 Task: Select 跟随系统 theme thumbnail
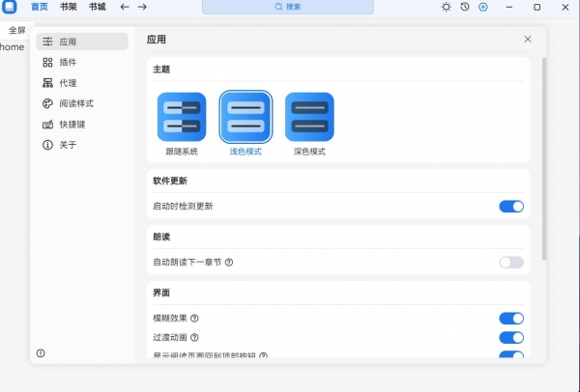pyautogui.click(x=182, y=117)
